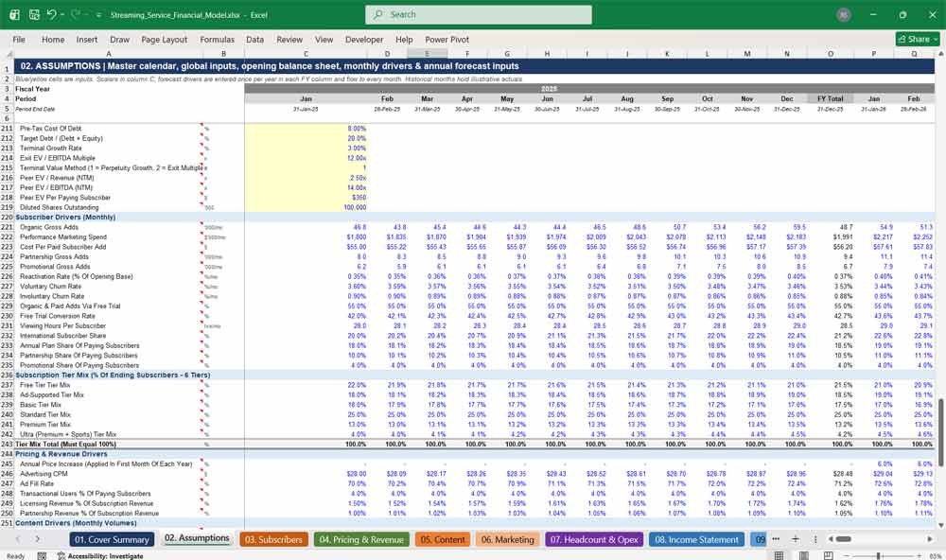Click 'Advertising CPM' row label

(44, 474)
